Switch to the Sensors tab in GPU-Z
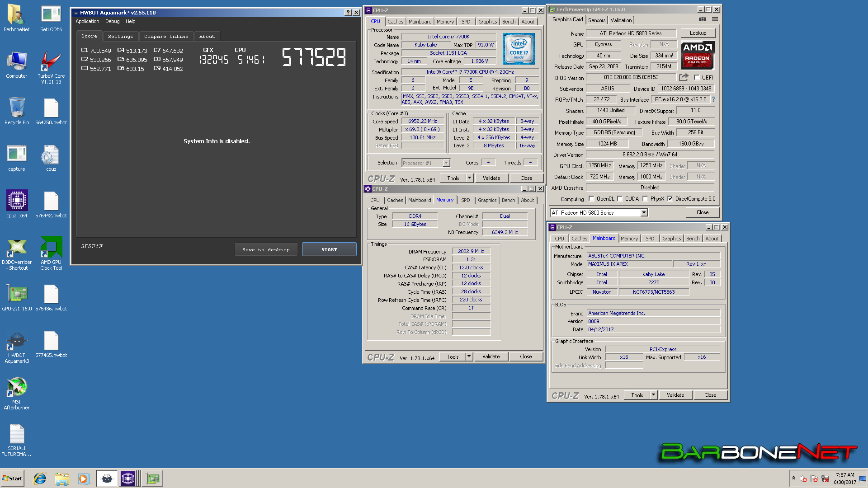 pos(597,20)
